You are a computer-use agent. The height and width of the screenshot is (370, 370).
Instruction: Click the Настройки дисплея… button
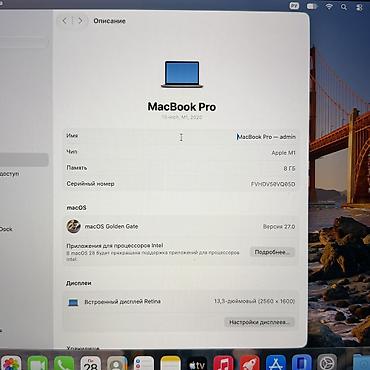[x=259, y=322]
